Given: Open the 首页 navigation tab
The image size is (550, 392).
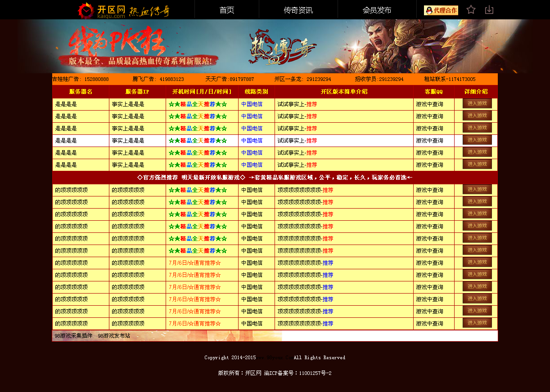Looking at the screenshot, I should (227, 10).
